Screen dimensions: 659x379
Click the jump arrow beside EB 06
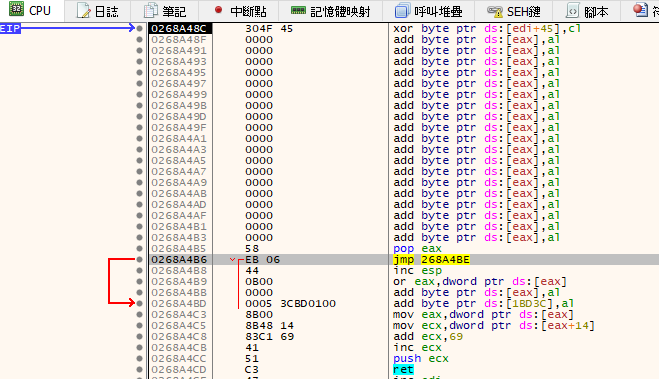[x=232, y=260]
